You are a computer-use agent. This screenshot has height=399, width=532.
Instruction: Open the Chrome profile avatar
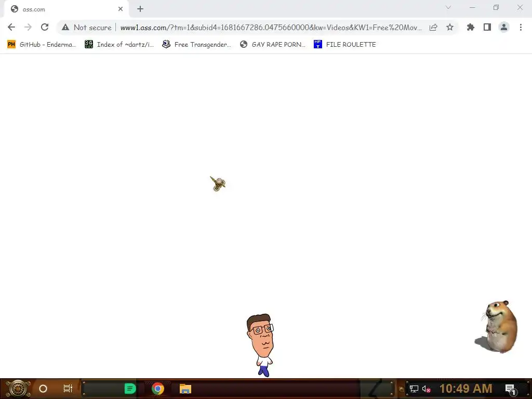[504, 27]
